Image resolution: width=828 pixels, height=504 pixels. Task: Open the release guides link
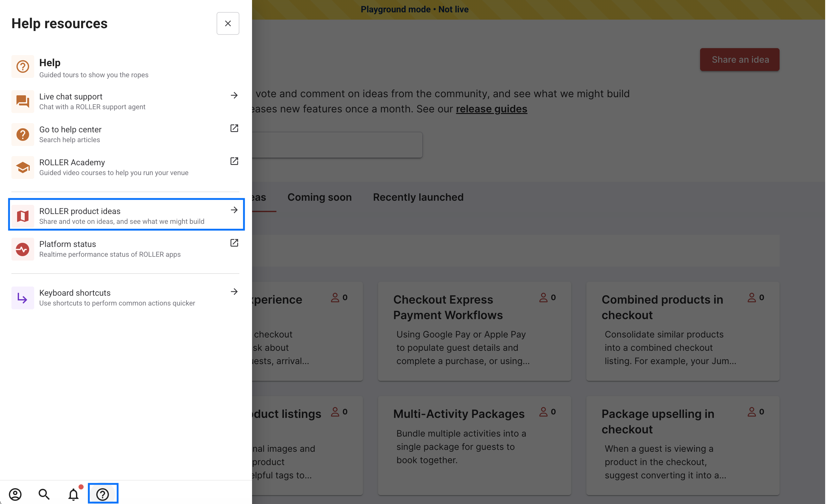[491, 109]
